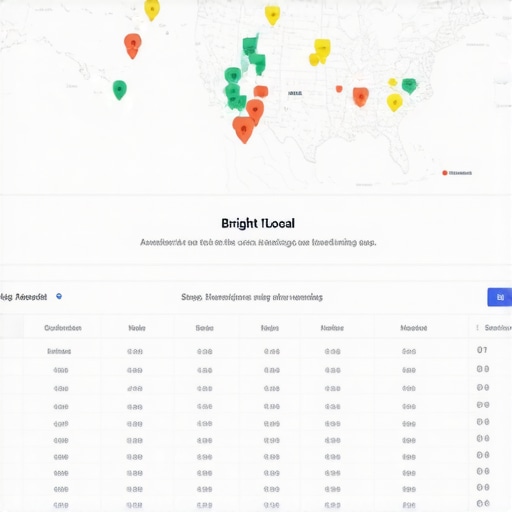Viewport: 512px width, 512px height.
Task: Select the largest orange pin at the map's southwest
Action: 243,129
